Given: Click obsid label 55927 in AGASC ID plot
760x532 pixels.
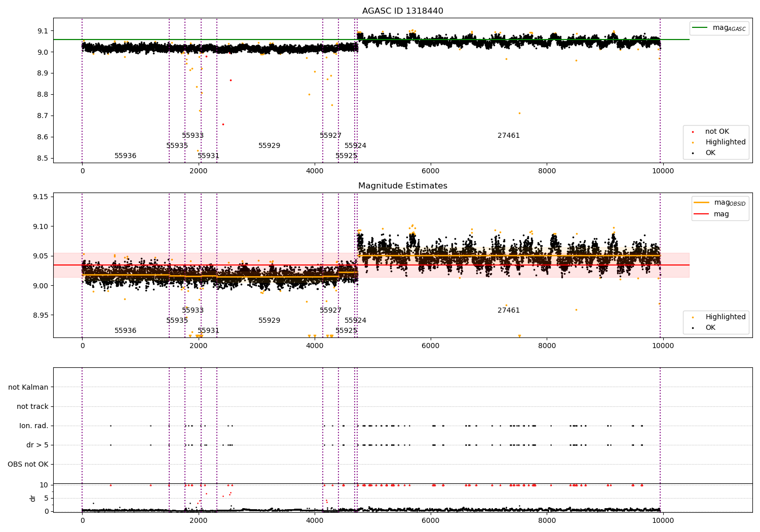Looking at the screenshot, I should pos(330,136).
